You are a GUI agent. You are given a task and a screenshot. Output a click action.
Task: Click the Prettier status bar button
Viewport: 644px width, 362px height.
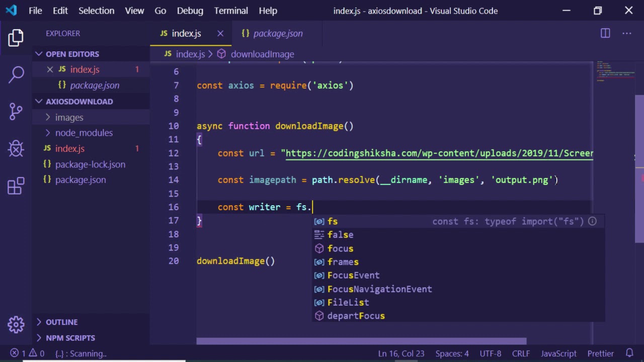pyautogui.click(x=600, y=353)
